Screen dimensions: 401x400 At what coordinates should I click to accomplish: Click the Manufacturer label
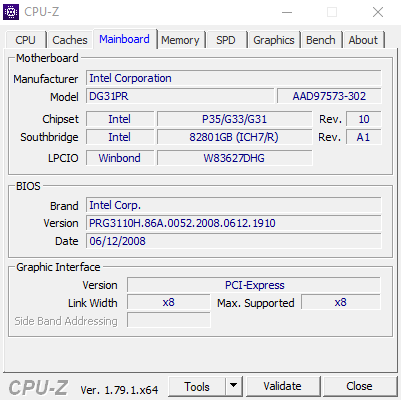[x=46, y=79]
